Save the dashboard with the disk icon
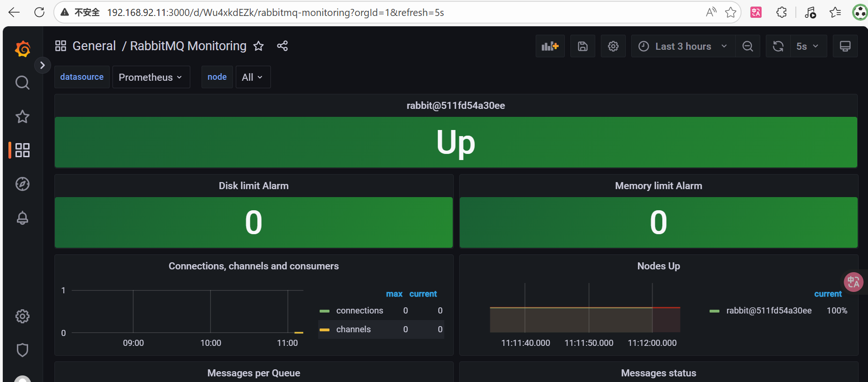This screenshot has height=382, width=868. coord(583,46)
